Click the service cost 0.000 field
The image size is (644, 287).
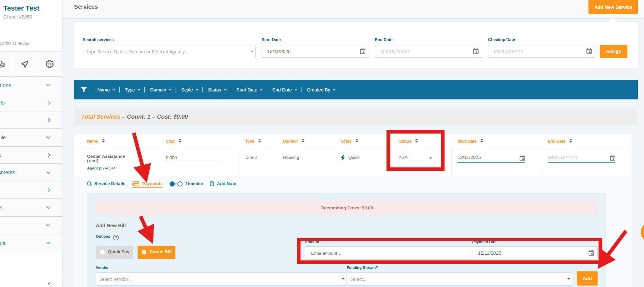[x=194, y=158]
